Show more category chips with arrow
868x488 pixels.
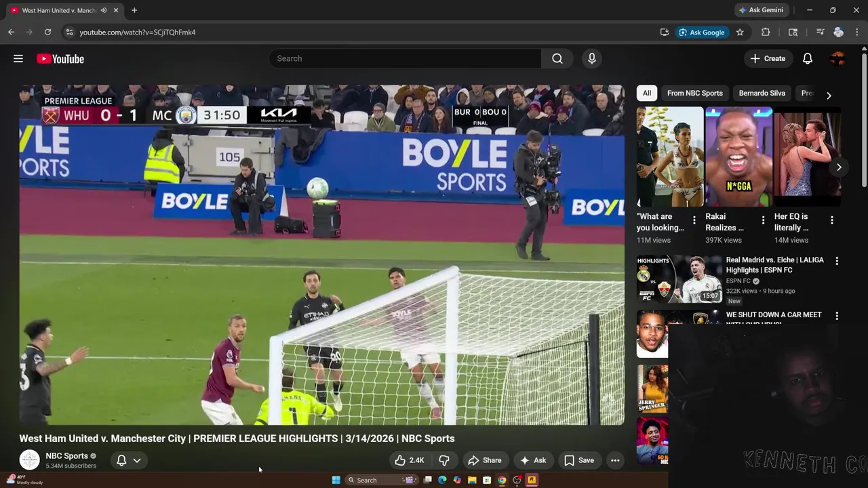click(x=829, y=95)
